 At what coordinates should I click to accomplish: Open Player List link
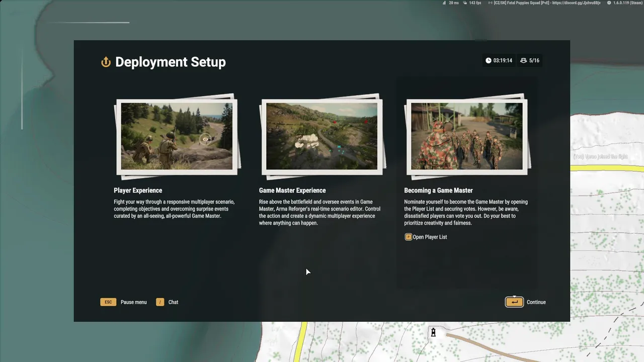430,237
